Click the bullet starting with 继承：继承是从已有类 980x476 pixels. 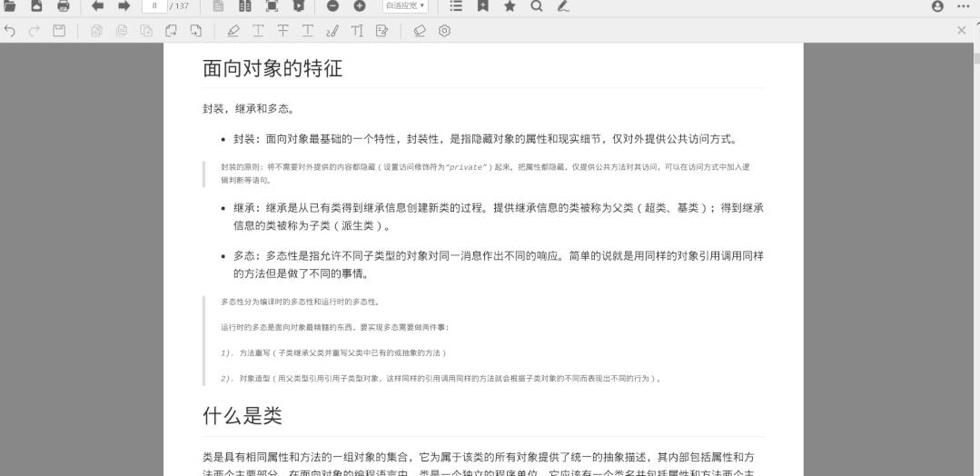coord(499,216)
